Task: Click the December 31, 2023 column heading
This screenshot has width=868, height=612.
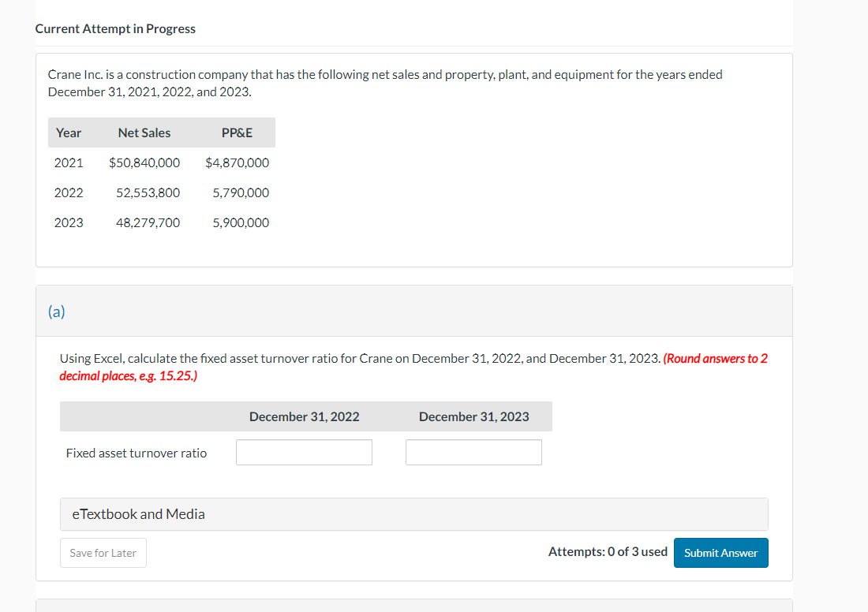Action: [x=474, y=416]
